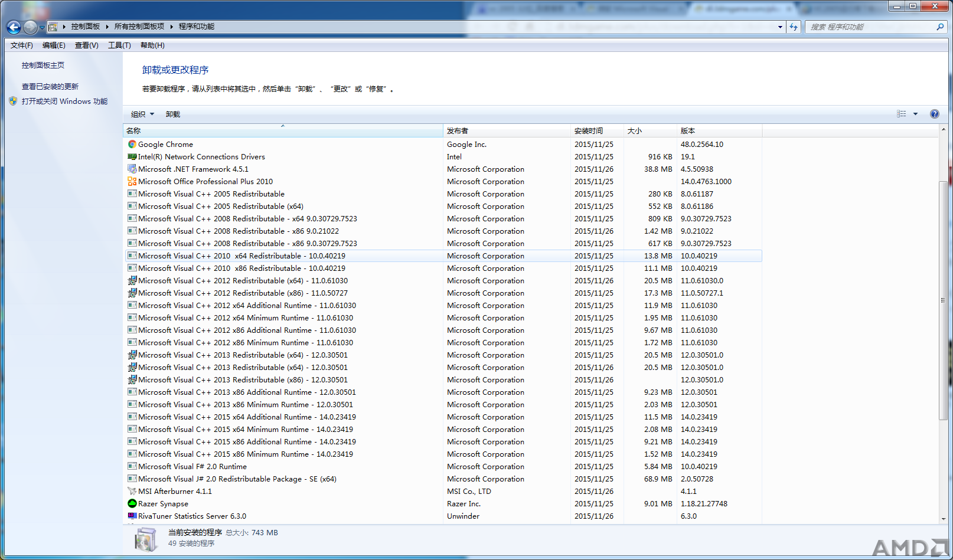
Task: Go to 控制面板主页 link
Action: 43,66
